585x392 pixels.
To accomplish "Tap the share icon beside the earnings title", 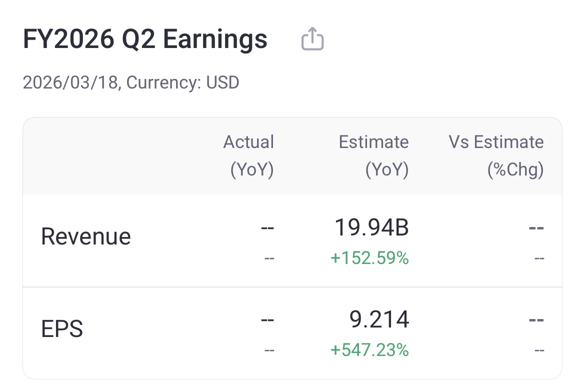I will coord(312,39).
